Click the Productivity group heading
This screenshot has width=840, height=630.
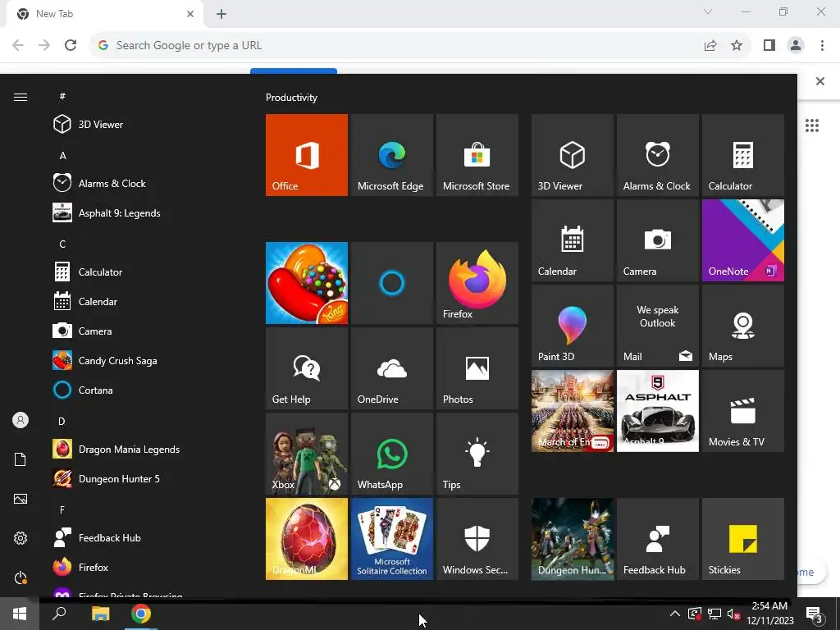(x=291, y=98)
